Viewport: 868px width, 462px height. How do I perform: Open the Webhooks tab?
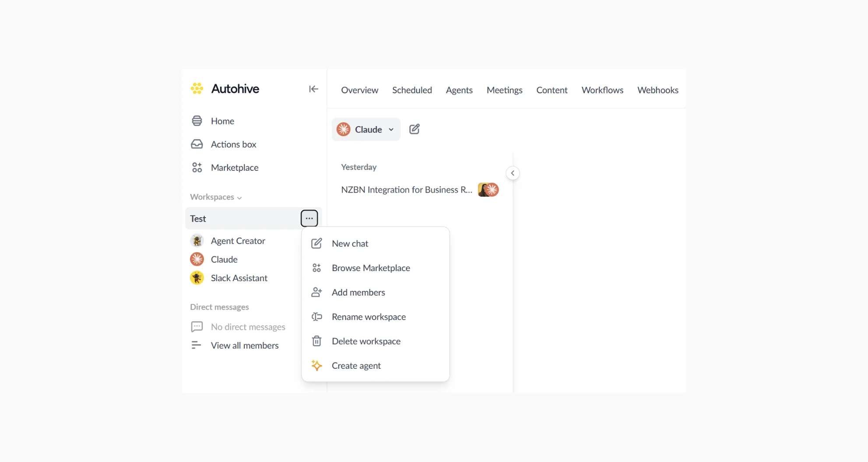coord(657,90)
